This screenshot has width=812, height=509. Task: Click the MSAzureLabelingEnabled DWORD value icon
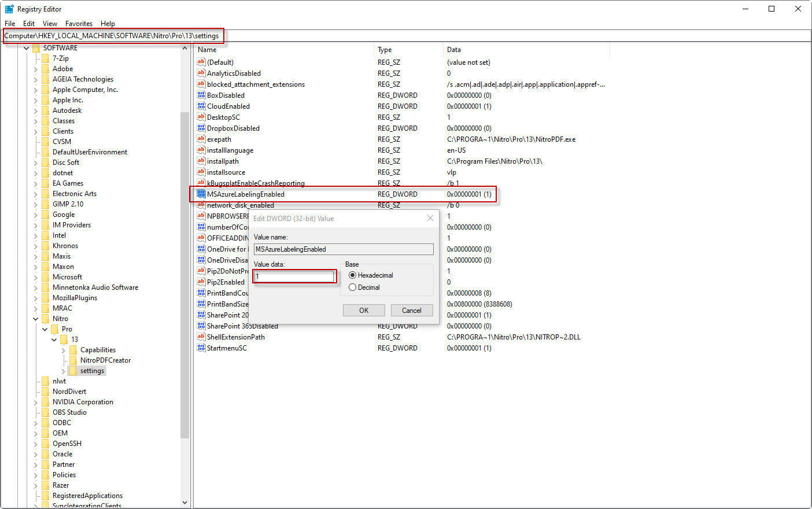201,194
